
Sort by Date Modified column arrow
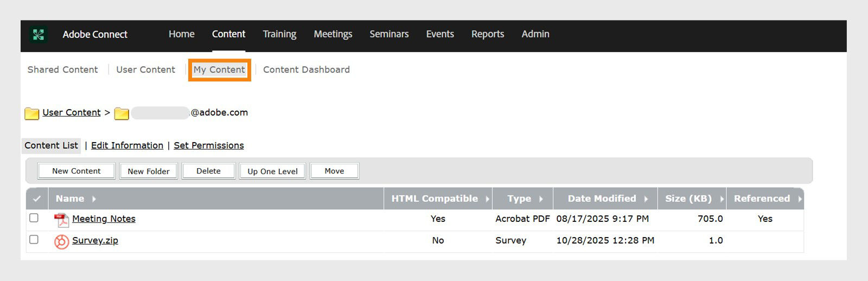646,199
